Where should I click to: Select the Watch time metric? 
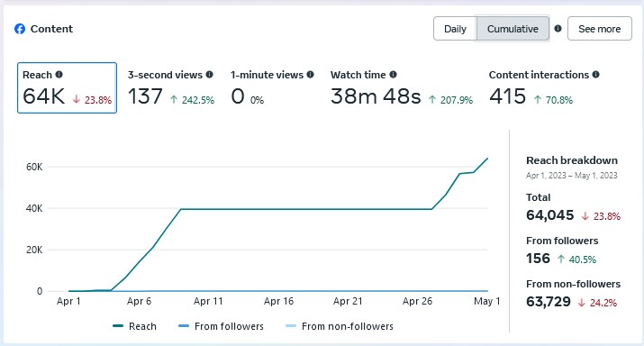402,88
